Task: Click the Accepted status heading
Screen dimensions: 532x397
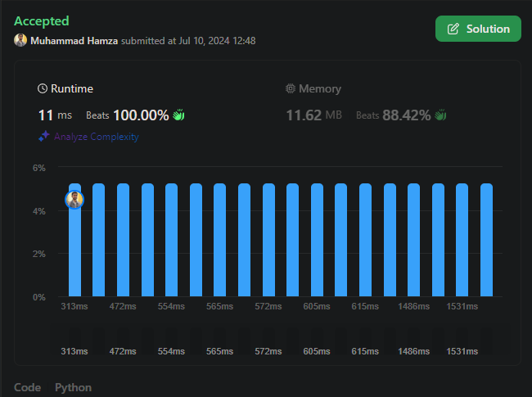Action: point(42,21)
